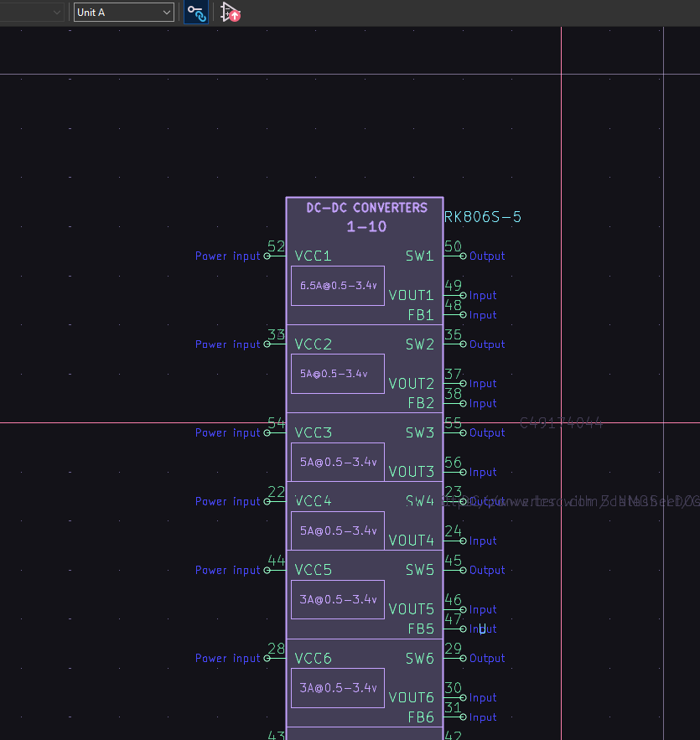This screenshot has width=700, height=740.
Task: Select the VCC1 pin name
Action: coord(313,256)
